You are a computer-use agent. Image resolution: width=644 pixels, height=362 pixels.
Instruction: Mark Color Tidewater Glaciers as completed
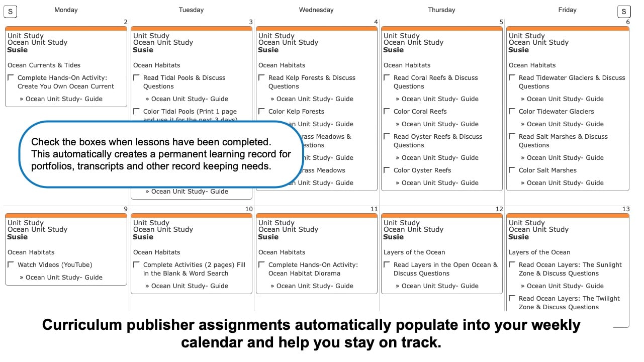[512, 111]
